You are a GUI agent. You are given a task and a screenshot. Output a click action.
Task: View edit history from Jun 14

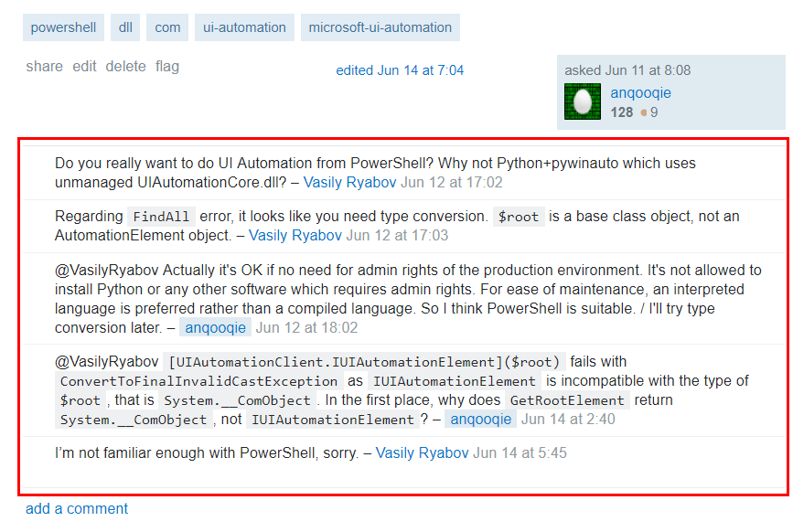[x=400, y=70]
